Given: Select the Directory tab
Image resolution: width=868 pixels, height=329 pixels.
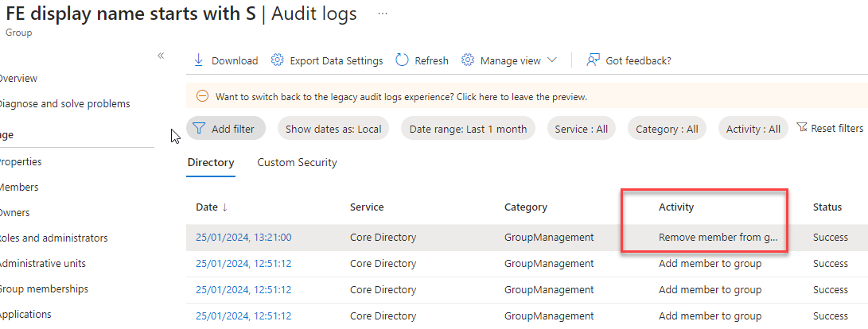Looking at the screenshot, I should (211, 162).
